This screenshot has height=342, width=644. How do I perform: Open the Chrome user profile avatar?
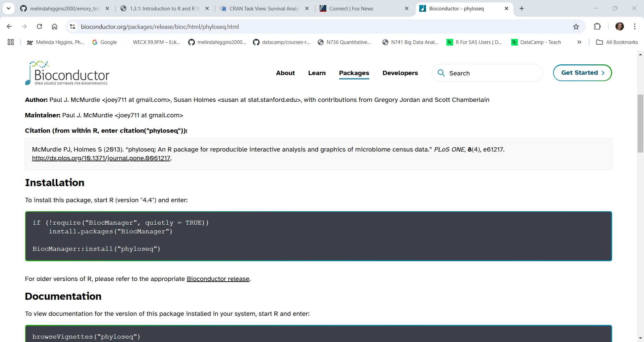[620, 26]
